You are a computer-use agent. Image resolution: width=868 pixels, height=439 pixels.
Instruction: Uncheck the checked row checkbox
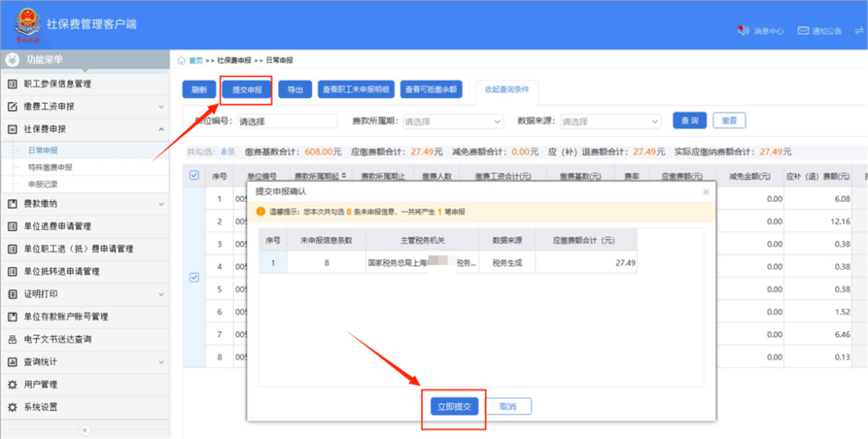[x=194, y=277]
